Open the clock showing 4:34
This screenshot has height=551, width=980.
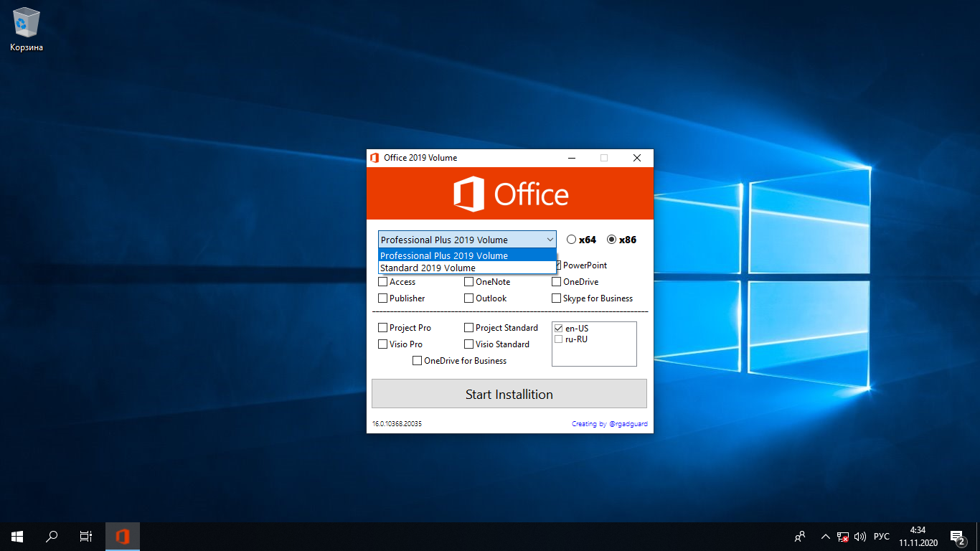917,536
